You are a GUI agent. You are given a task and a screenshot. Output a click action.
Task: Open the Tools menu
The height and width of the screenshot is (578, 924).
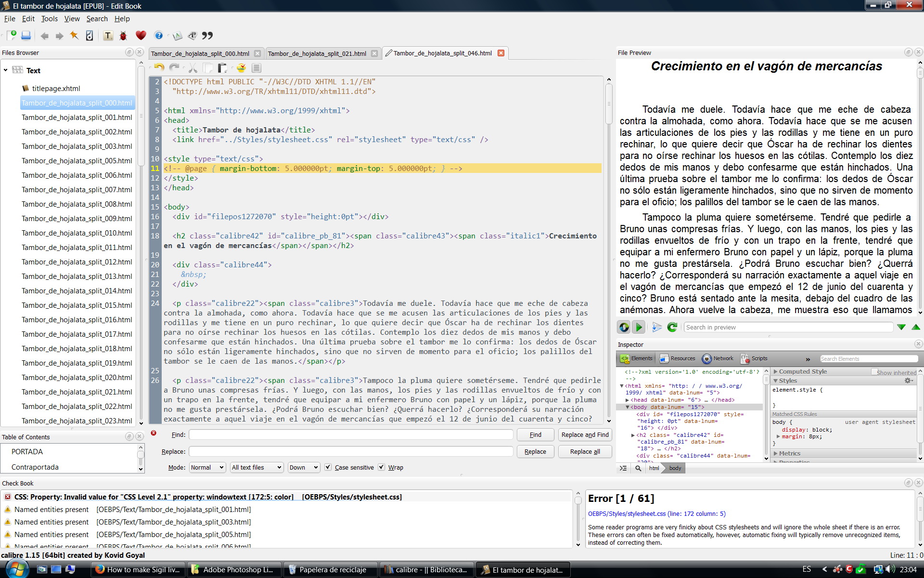coord(49,19)
